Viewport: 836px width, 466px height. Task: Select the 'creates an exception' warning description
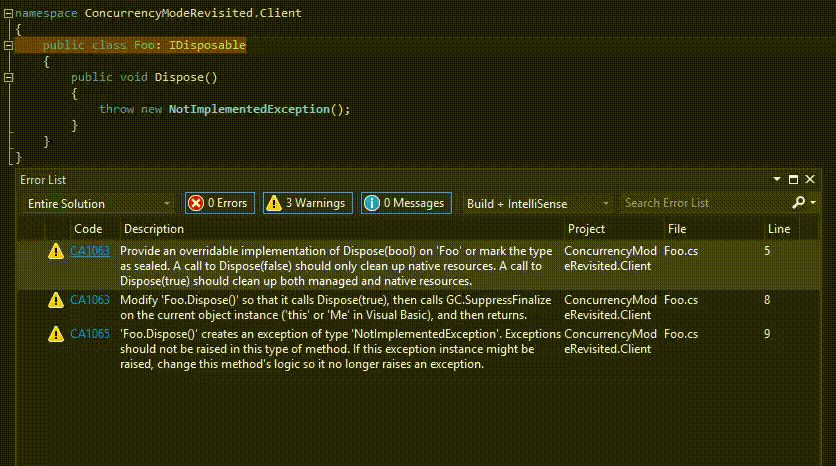340,349
